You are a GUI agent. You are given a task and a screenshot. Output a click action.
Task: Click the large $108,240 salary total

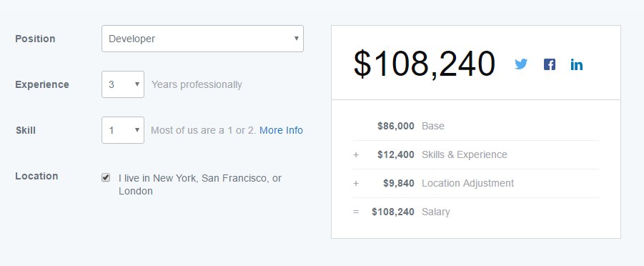pyautogui.click(x=425, y=64)
